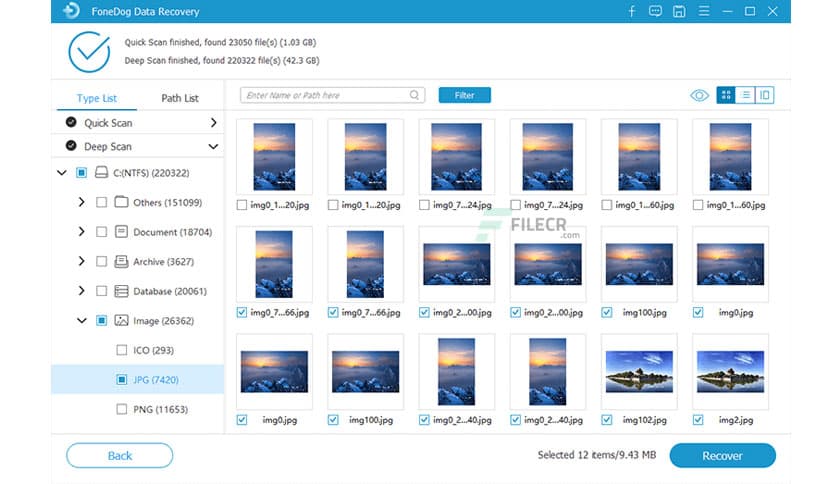
Task: Switch to list view icon
Action: point(745,95)
